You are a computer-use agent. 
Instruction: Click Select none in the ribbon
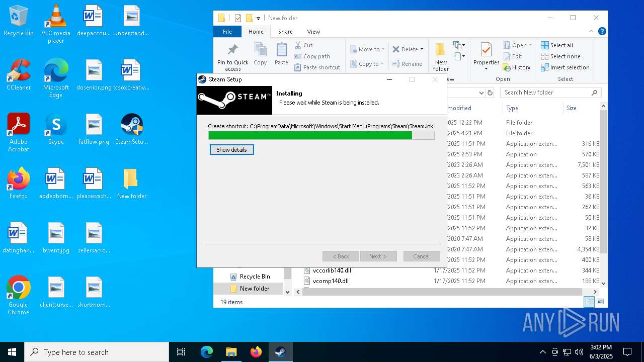[560, 56]
